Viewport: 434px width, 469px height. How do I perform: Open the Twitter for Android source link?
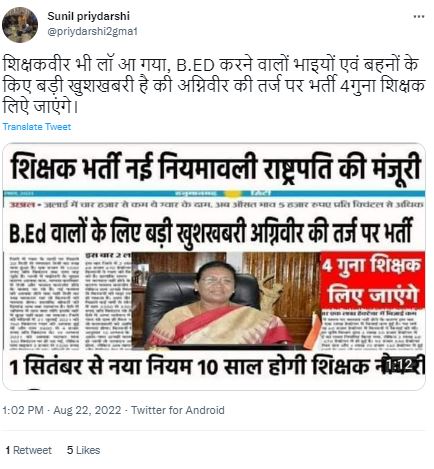click(x=177, y=410)
